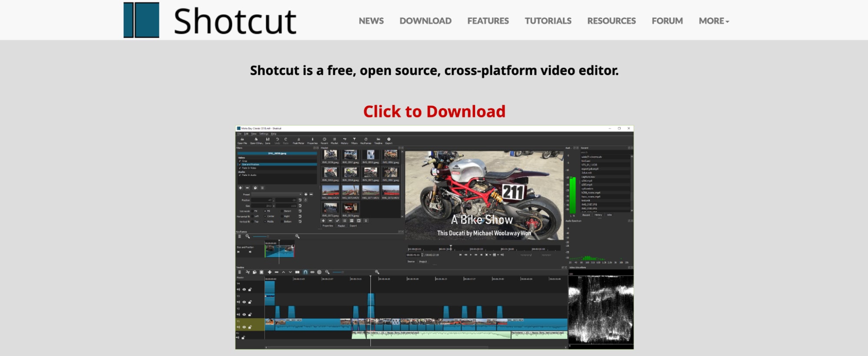
Task: Click the Keyframes toolbar icon
Action: [366, 139]
